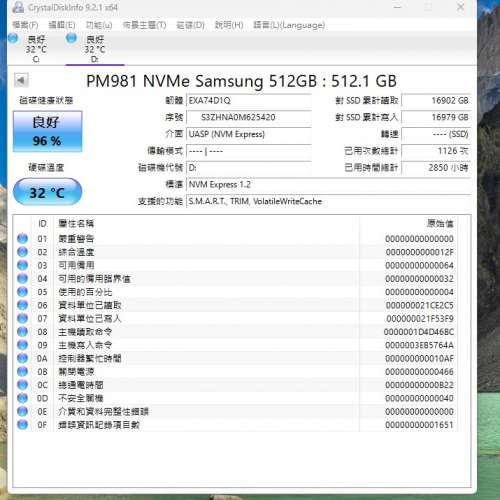Viewport: 500px width, 500px height.
Task: Click the previous disk arrow button
Action: click(x=21, y=80)
